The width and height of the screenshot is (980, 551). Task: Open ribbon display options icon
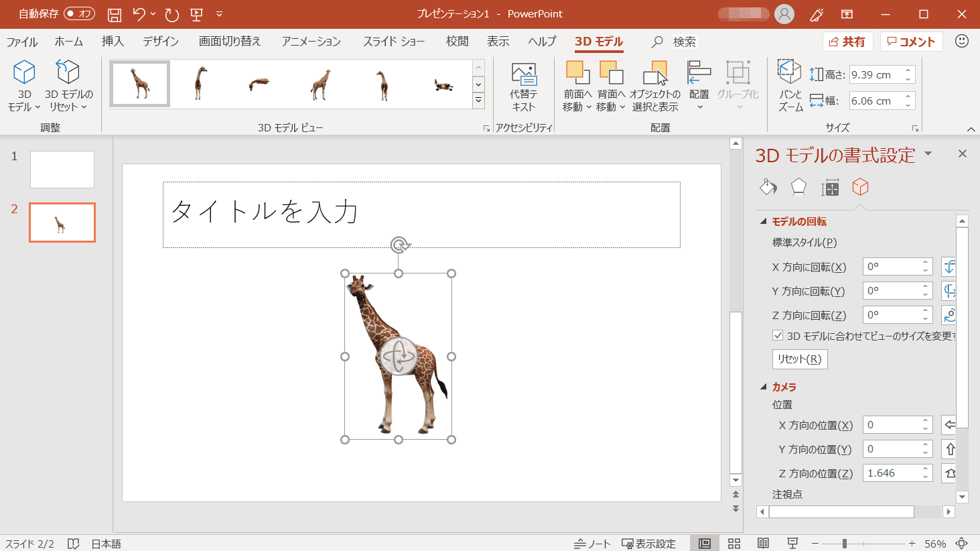(x=847, y=14)
